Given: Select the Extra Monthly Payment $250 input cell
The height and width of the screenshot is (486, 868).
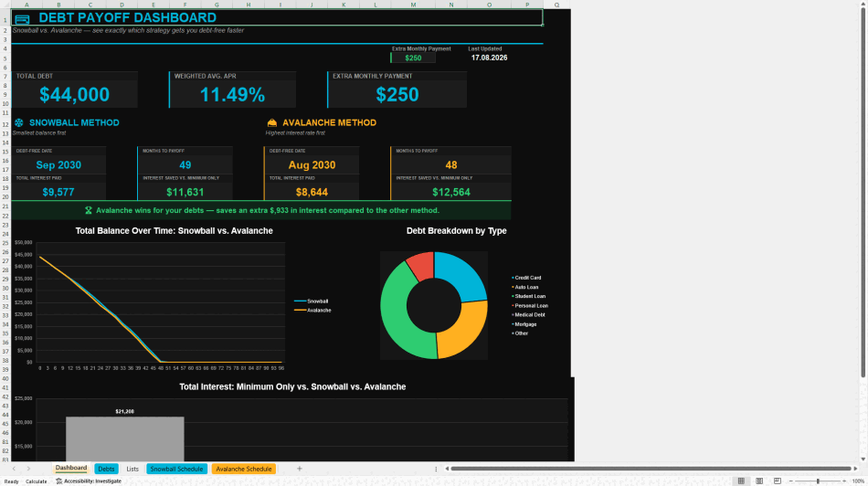Looking at the screenshot, I should click(413, 58).
